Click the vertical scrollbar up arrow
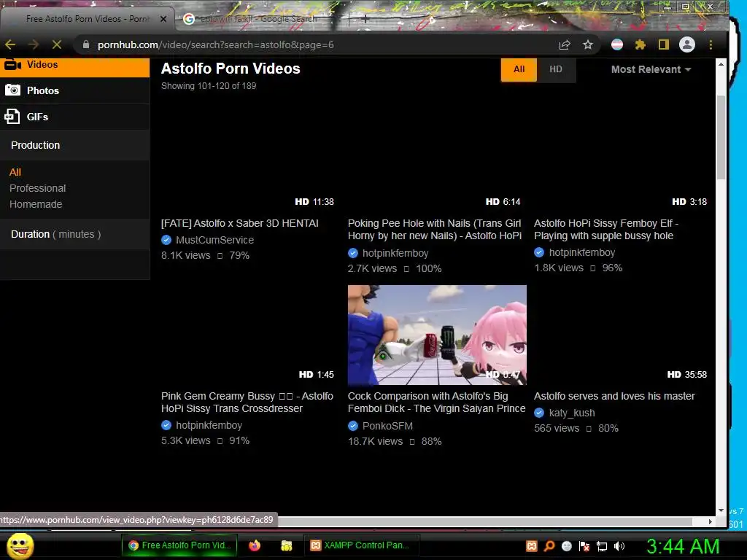This screenshot has height=560, width=747. coord(721,64)
